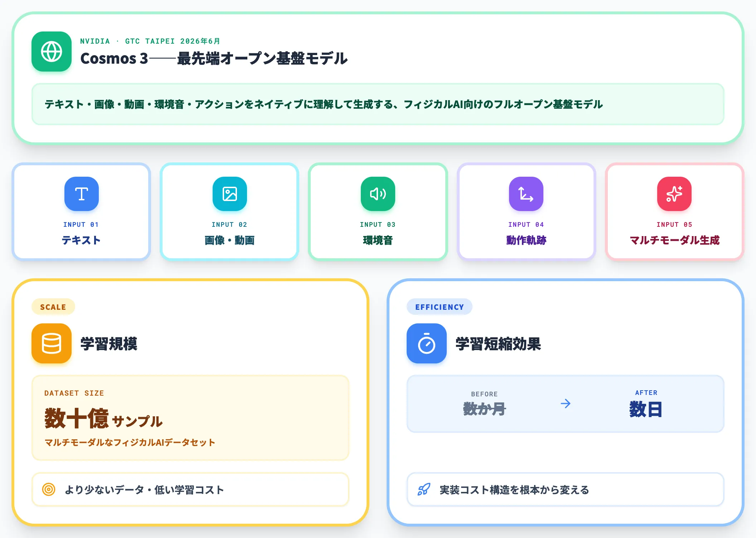Click the blue rocket icon

(424, 489)
